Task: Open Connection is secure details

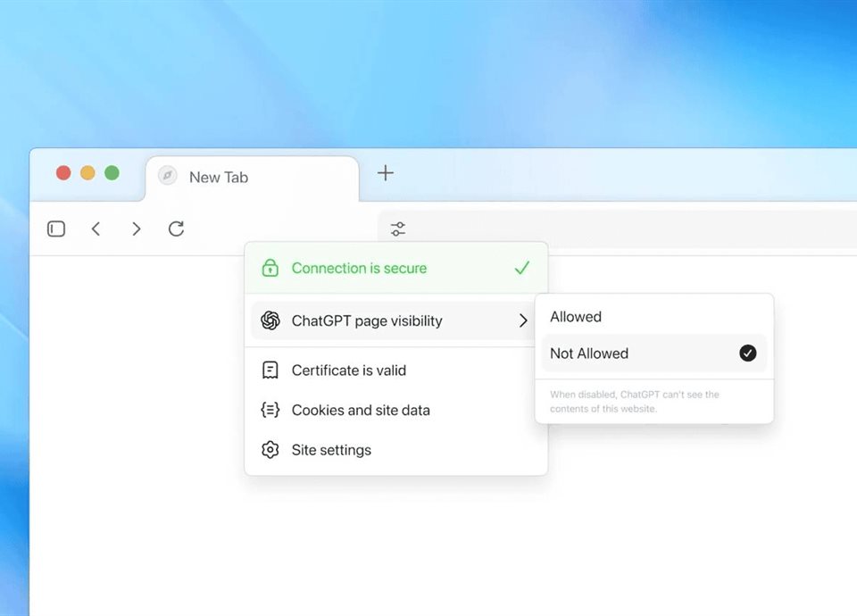Action: pyautogui.click(x=359, y=268)
